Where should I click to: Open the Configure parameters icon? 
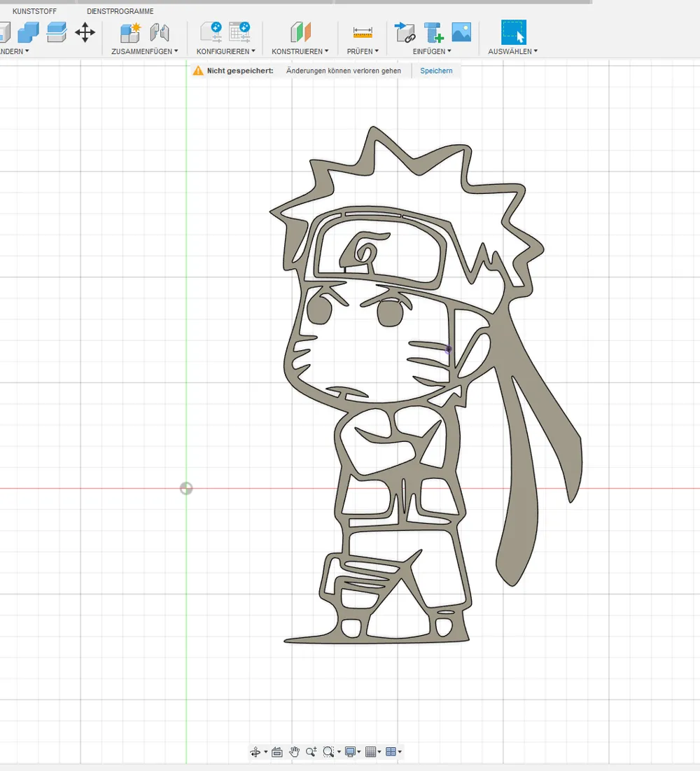click(x=211, y=32)
